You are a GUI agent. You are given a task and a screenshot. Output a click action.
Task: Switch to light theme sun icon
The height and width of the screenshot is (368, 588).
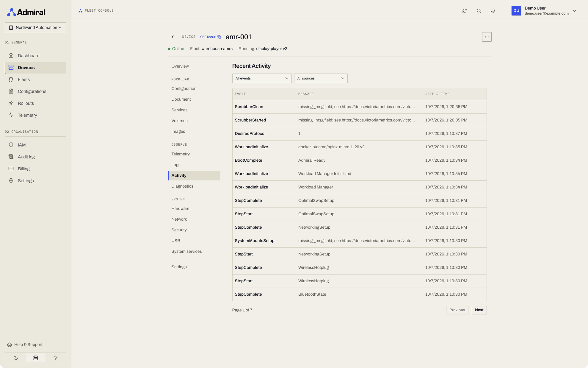pyautogui.click(x=56, y=358)
